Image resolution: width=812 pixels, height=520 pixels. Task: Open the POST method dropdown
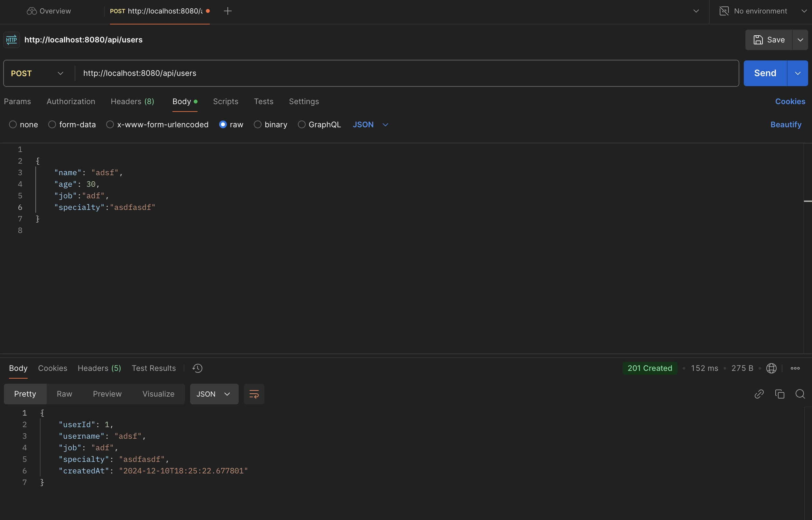click(37, 73)
